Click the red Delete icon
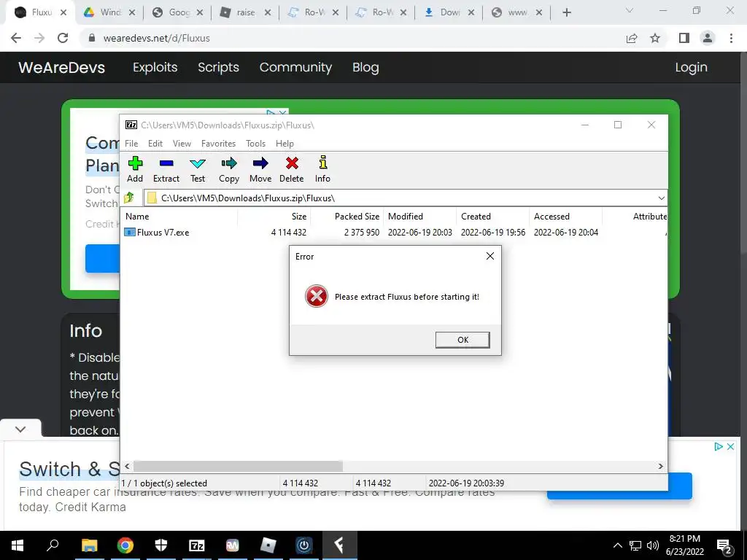747x560 pixels. (292, 169)
